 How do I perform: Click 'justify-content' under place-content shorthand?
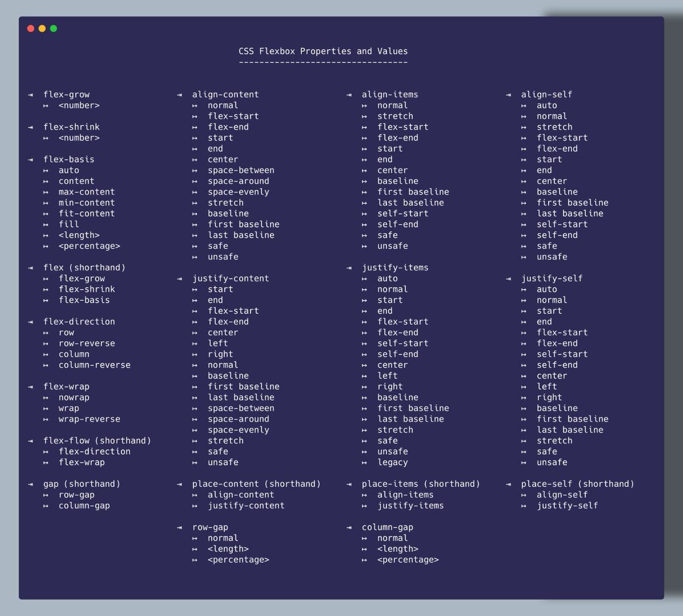246,506
